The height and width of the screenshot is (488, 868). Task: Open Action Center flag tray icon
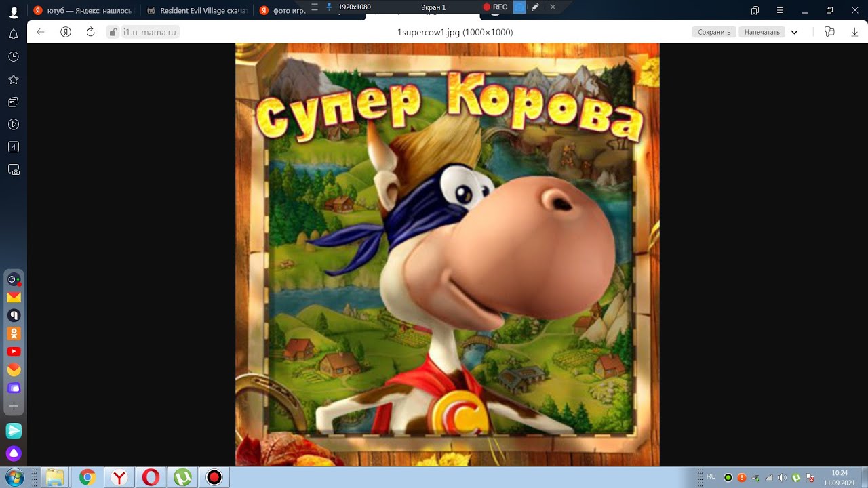(810, 477)
